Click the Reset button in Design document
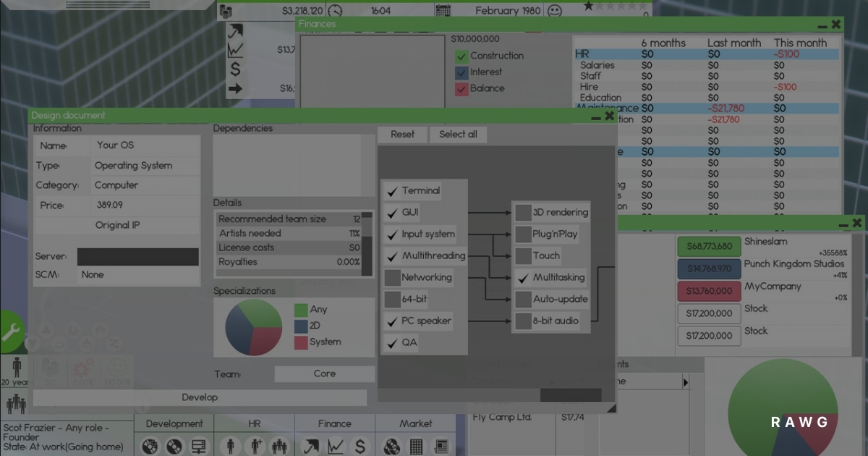The height and width of the screenshot is (456, 868). click(x=403, y=135)
